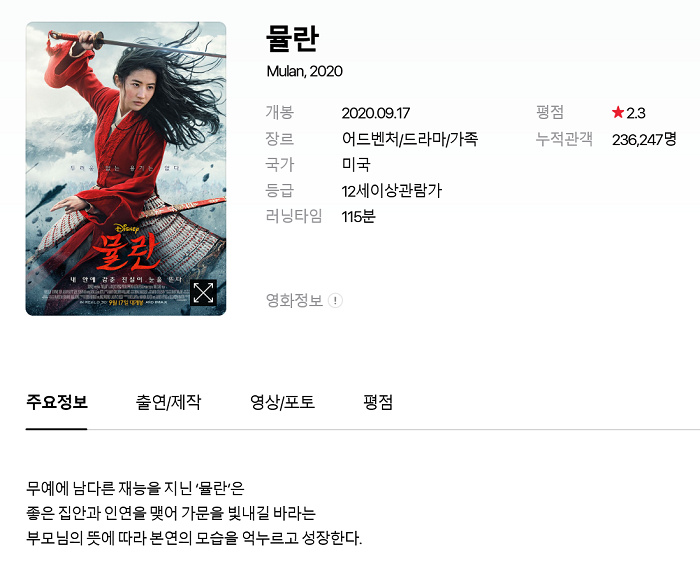Click the red star rating icon
This screenshot has height=562, width=700.
[x=618, y=112]
